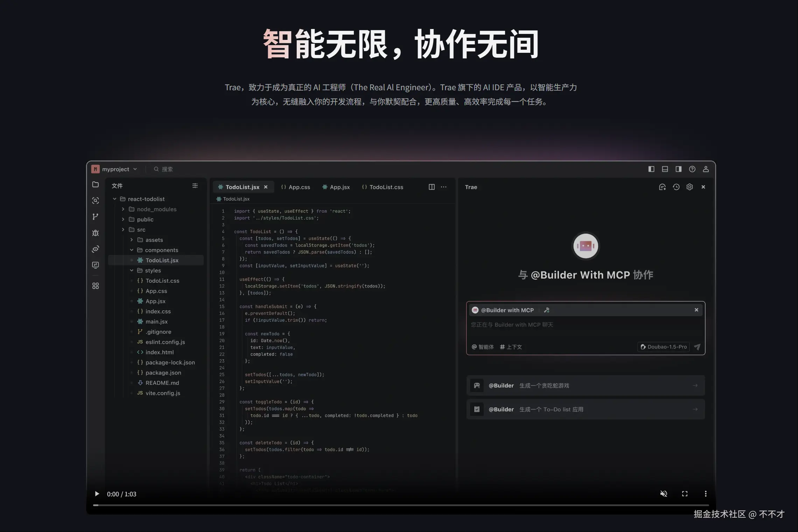
Task: Select the Debug bug icon in the sidebar
Action: click(95, 233)
